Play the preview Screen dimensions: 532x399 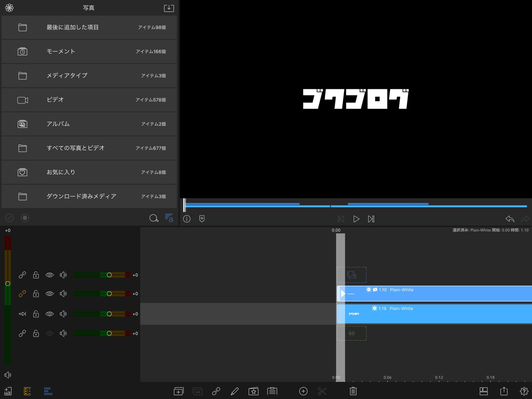point(356,219)
